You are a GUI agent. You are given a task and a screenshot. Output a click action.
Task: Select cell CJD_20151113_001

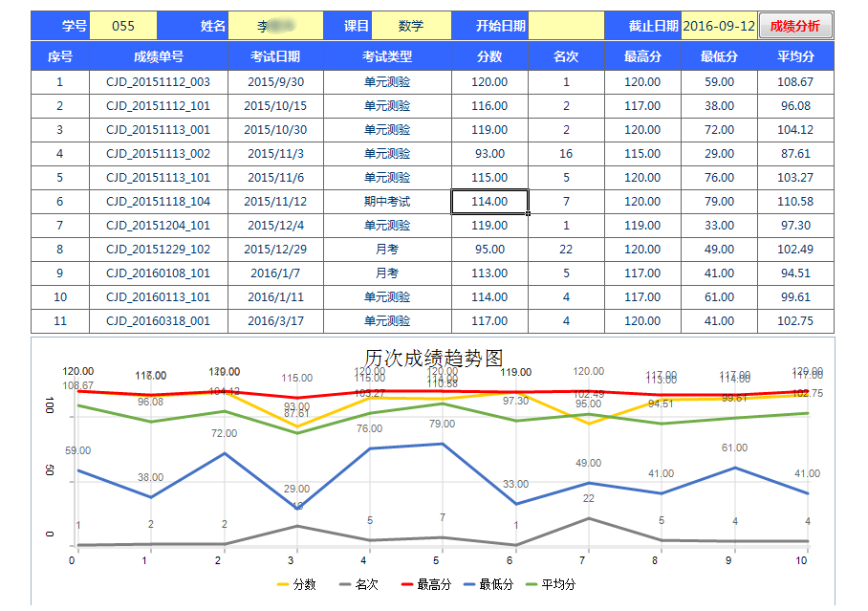[x=159, y=130]
